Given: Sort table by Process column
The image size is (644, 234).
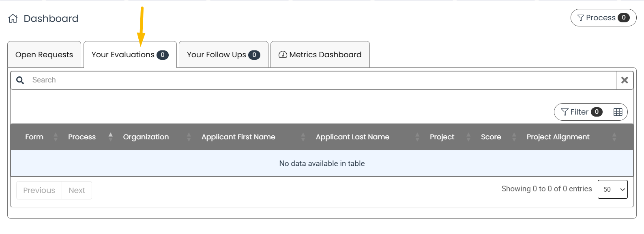Looking at the screenshot, I should click(90, 137).
